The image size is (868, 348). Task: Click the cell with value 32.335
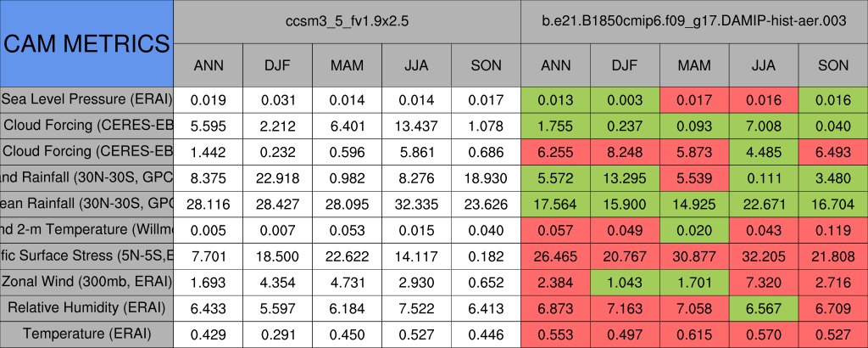416,204
